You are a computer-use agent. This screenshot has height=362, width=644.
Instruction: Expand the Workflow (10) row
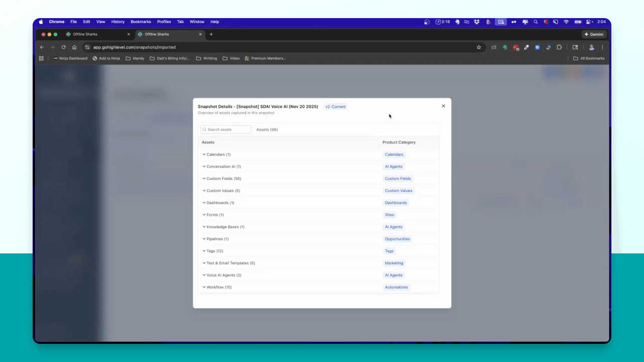click(x=288, y=287)
